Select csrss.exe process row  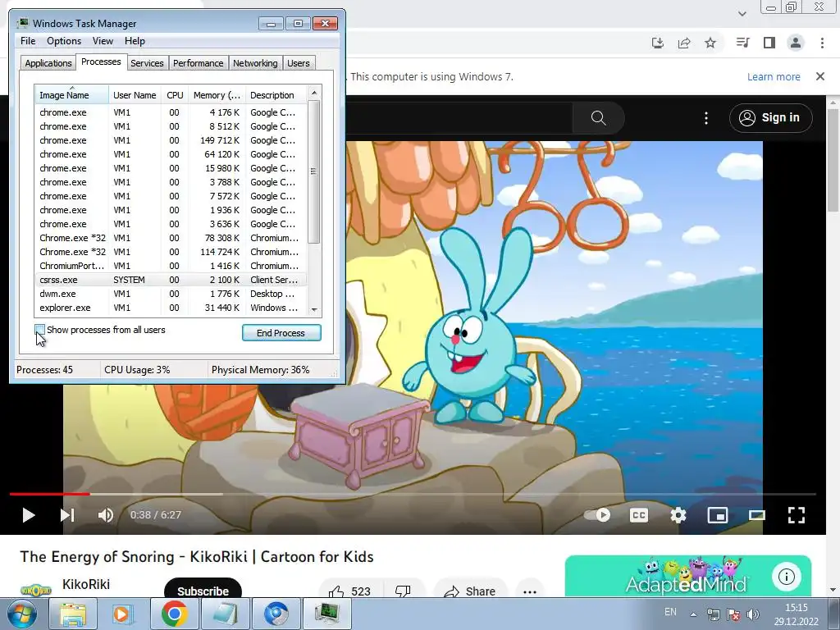[x=171, y=280]
